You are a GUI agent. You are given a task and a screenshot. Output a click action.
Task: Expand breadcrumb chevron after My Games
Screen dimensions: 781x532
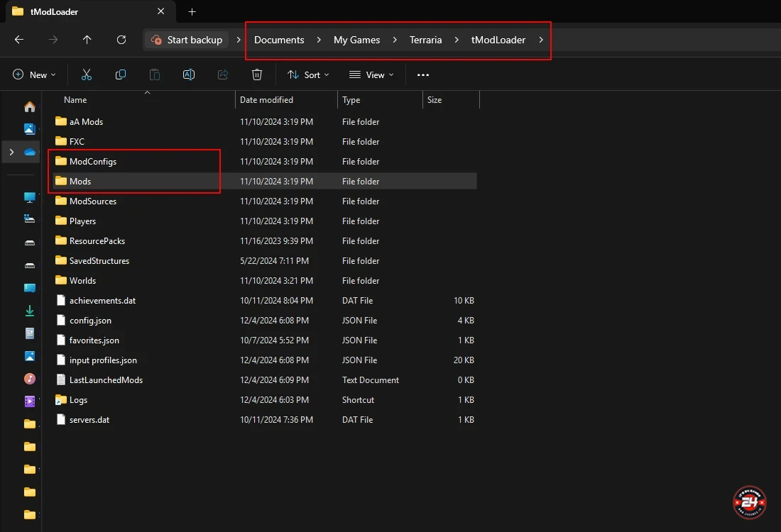[395, 40]
